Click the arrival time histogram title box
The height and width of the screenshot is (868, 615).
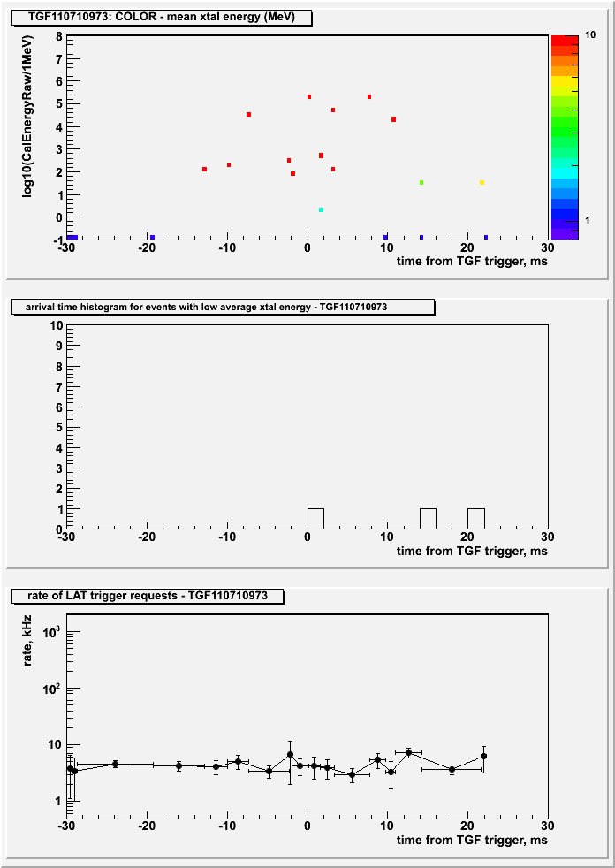tap(223, 307)
